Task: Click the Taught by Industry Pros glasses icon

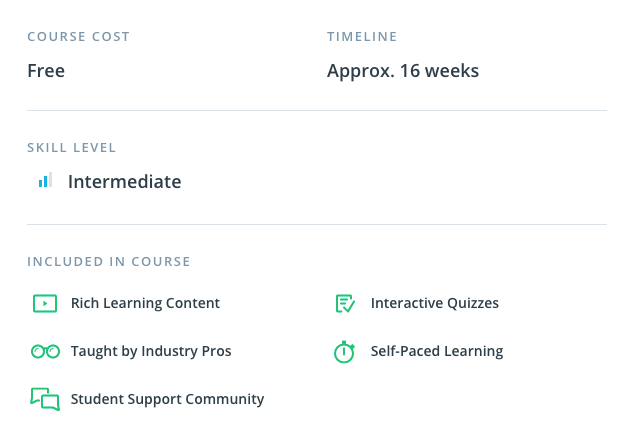Action: pos(45,351)
